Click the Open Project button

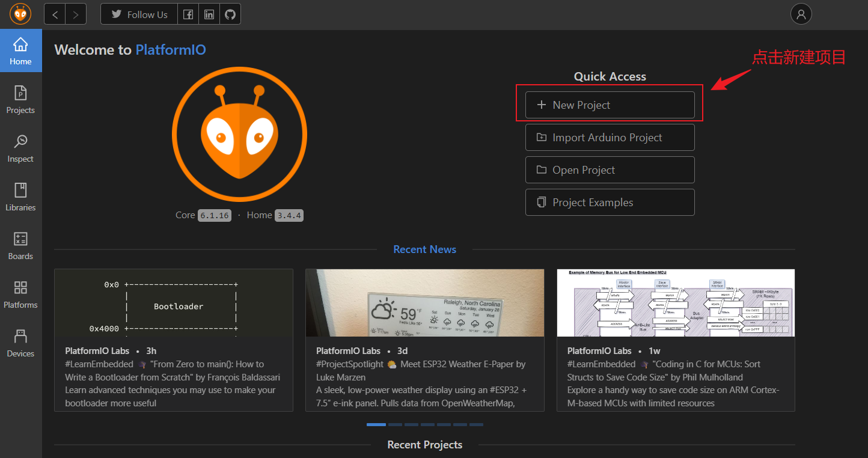(x=610, y=170)
